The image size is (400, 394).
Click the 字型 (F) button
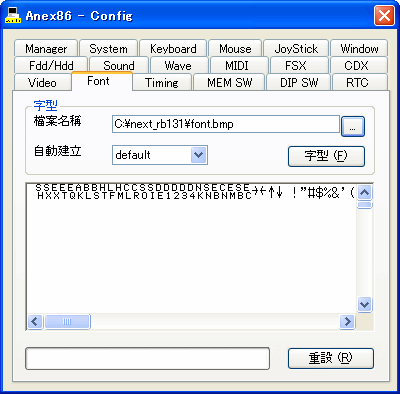326,156
